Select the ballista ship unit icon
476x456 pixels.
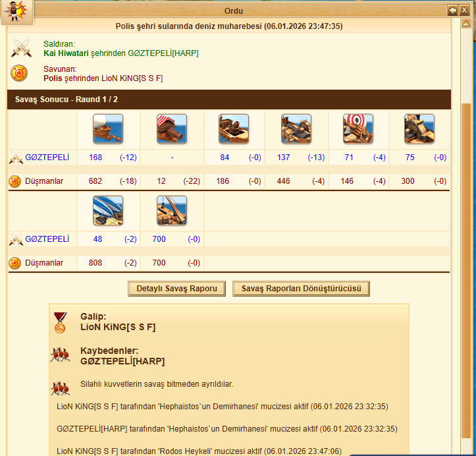click(296, 128)
